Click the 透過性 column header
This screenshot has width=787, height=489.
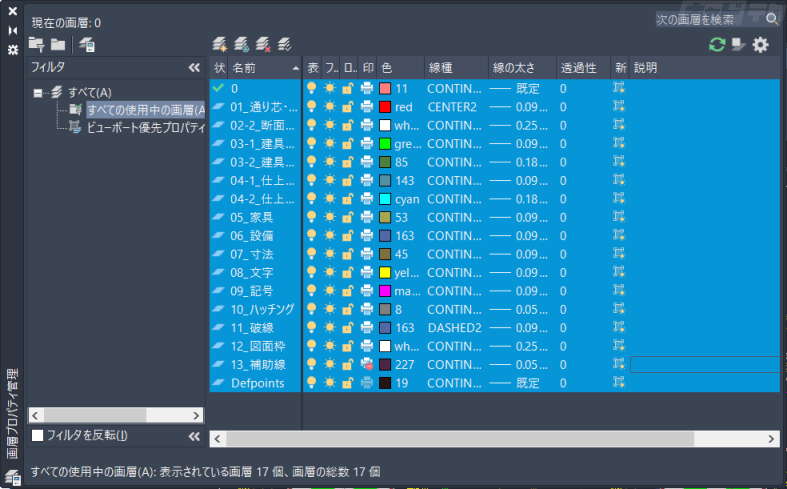(583, 68)
